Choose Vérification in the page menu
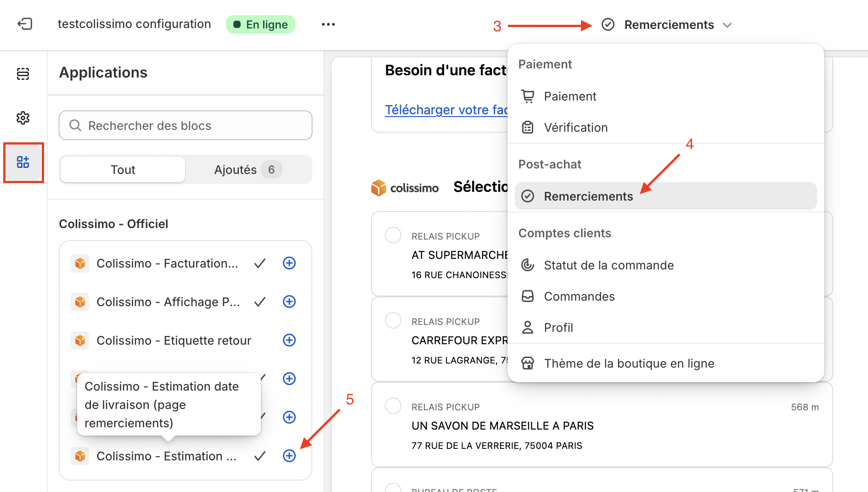 666,128
